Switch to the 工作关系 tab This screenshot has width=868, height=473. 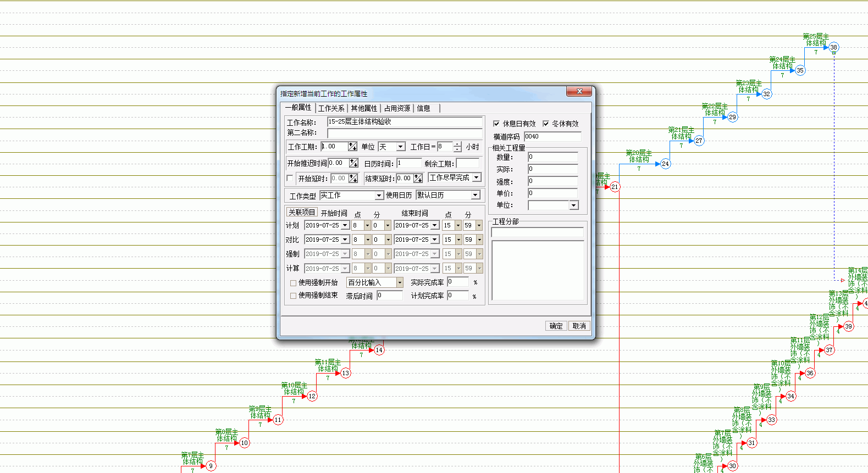[331, 108]
